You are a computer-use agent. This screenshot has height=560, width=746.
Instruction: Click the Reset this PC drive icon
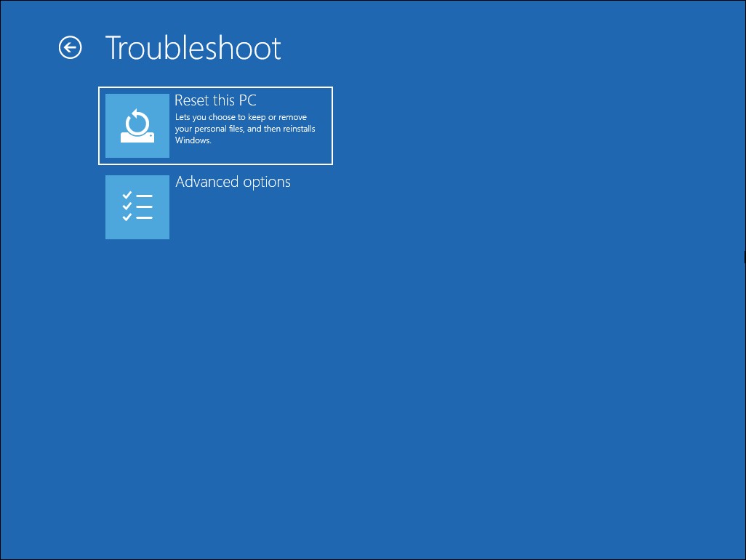pos(137,126)
